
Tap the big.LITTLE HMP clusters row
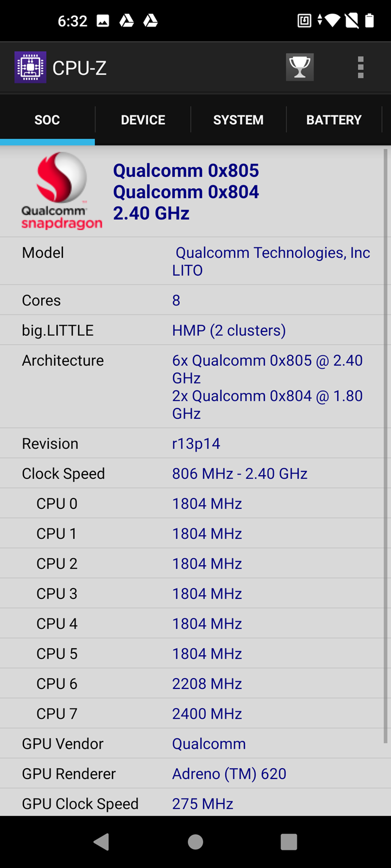coord(195,330)
